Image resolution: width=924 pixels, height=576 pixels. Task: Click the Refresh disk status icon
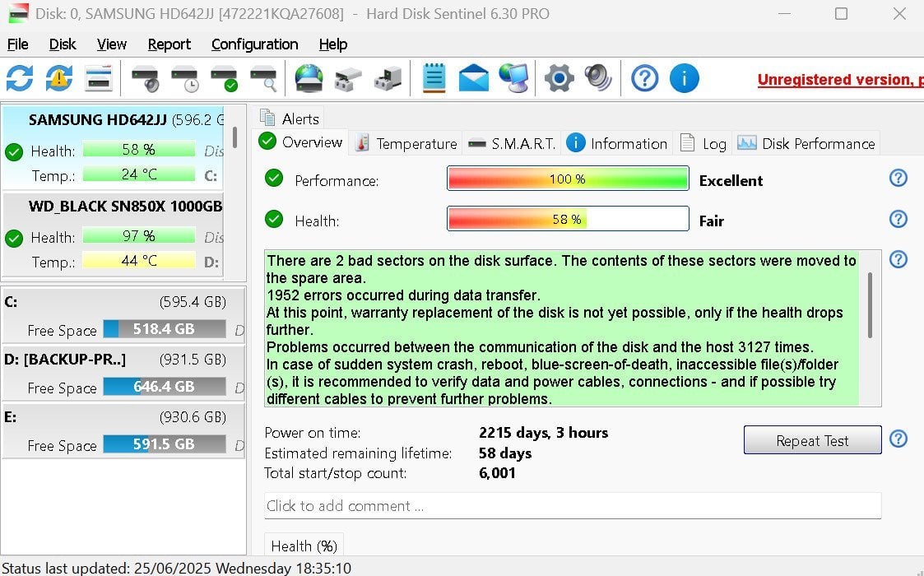click(x=20, y=78)
